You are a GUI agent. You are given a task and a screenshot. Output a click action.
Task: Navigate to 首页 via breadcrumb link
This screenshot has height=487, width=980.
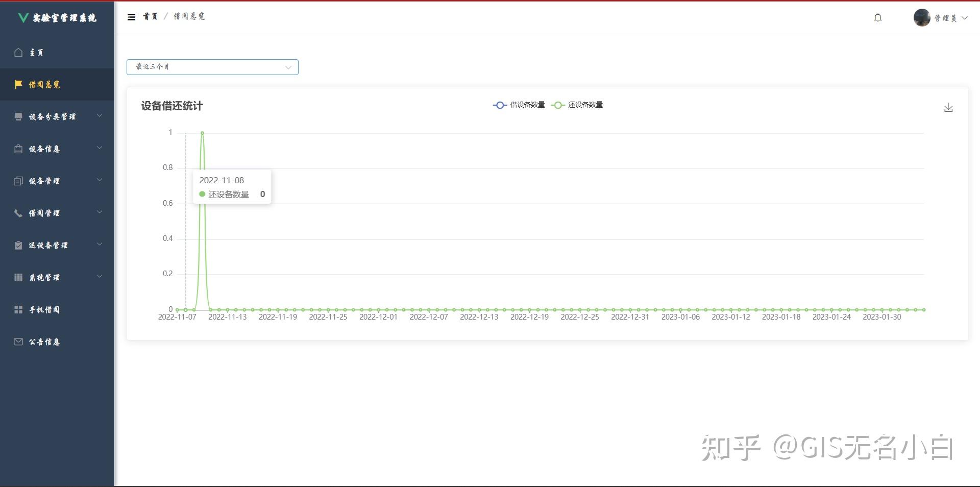tap(151, 16)
